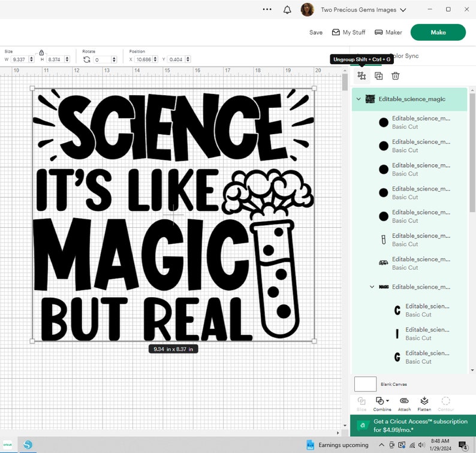The image size is (476, 453).
Task: Click the canvas scroll right arrow
Action: coord(338,433)
